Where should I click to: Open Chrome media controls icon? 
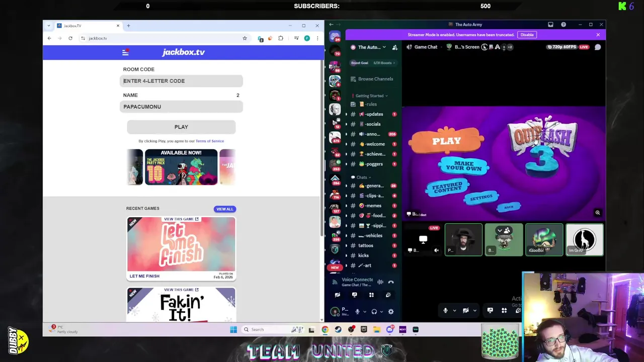[x=296, y=38]
